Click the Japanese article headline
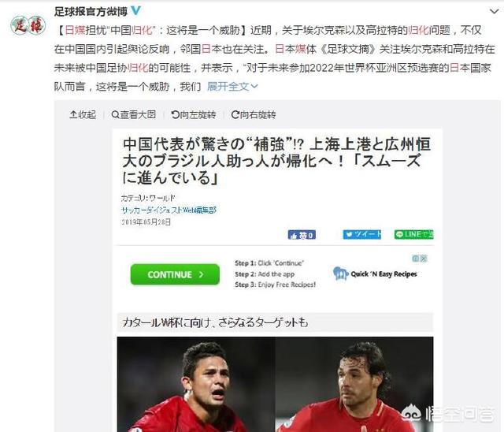 [x=276, y=161]
